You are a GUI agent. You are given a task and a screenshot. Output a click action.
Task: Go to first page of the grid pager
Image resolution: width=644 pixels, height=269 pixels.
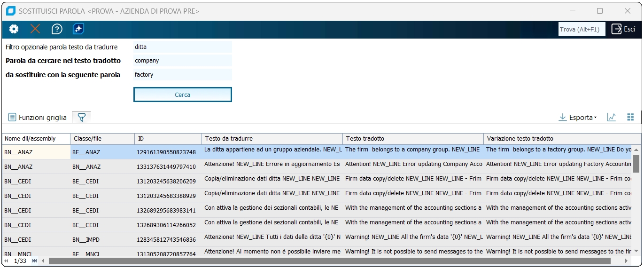click(x=6, y=261)
